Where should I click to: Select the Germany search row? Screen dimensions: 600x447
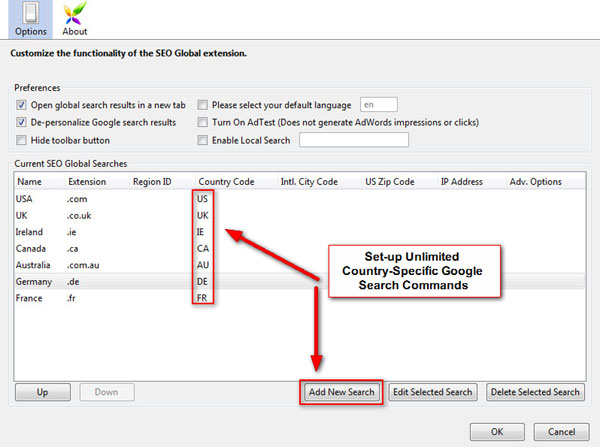point(300,281)
